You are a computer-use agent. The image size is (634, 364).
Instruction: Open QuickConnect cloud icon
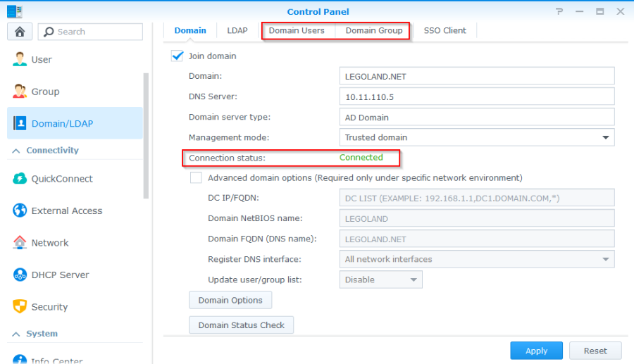click(20, 179)
